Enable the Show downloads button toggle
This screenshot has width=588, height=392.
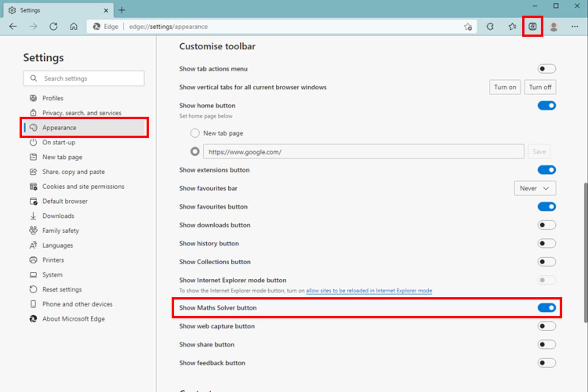[x=547, y=225]
